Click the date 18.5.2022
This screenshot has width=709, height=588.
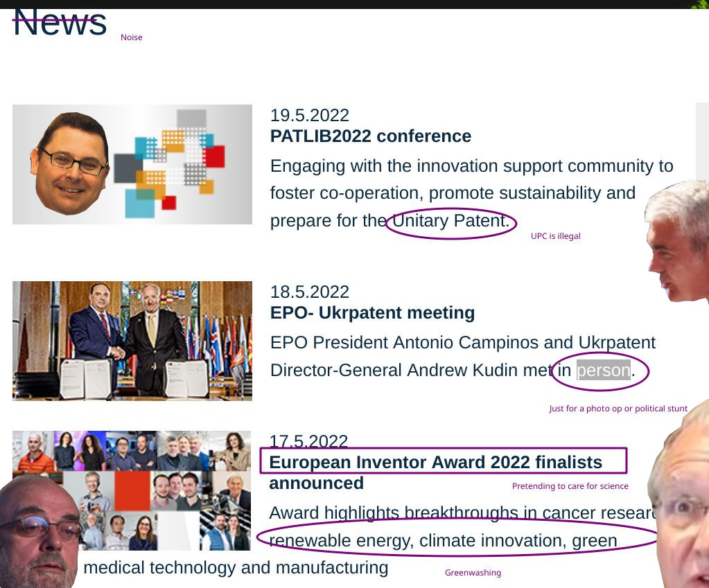309,292
